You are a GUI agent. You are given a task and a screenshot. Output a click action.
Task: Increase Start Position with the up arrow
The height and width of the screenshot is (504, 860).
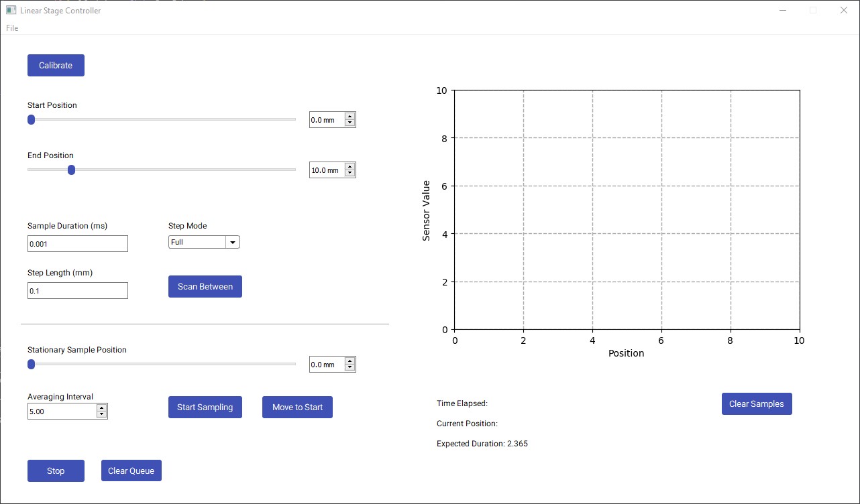point(350,117)
